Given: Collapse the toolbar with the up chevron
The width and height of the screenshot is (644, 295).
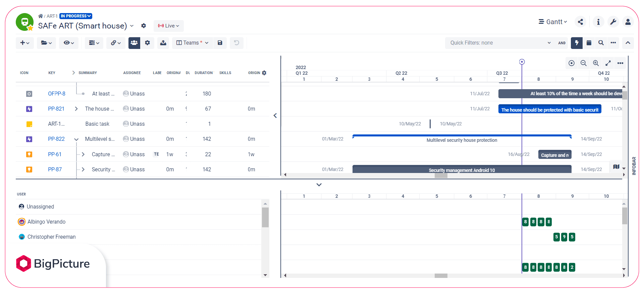Looking at the screenshot, I should pyautogui.click(x=628, y=43).
